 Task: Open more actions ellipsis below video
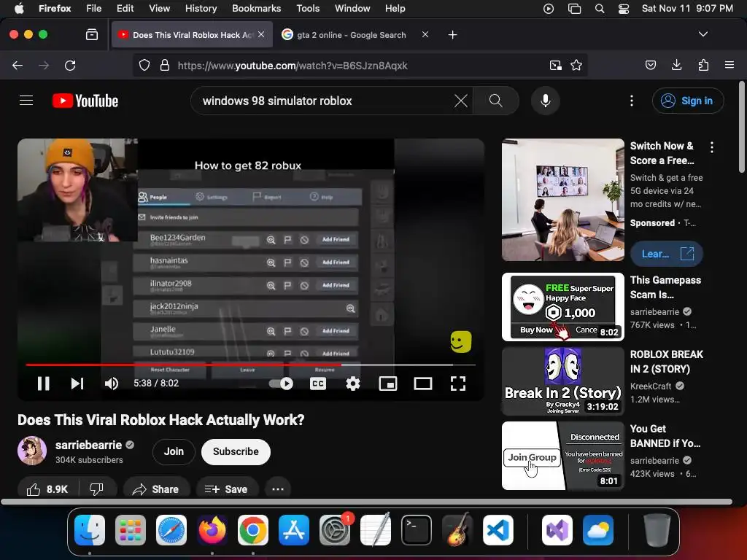point(278,489)
